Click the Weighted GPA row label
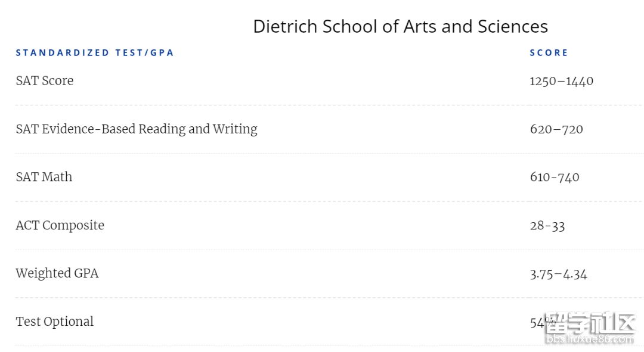This screenshot has width=644, height=352. coord(57,273)
